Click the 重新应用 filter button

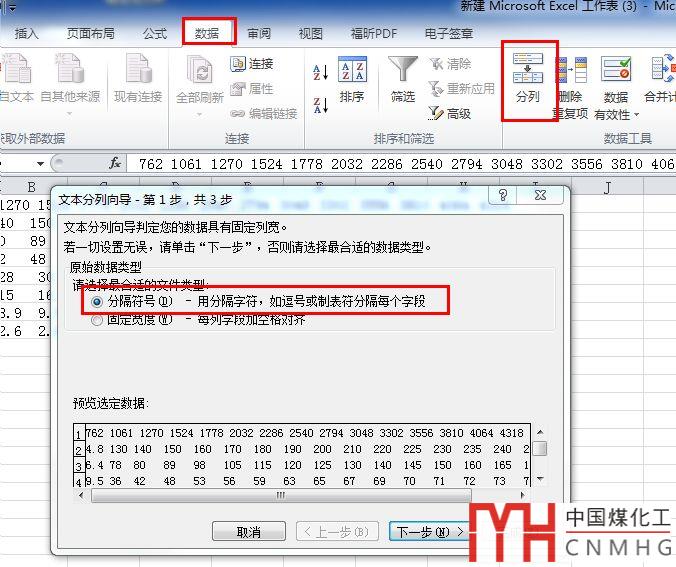pos(461,89)
